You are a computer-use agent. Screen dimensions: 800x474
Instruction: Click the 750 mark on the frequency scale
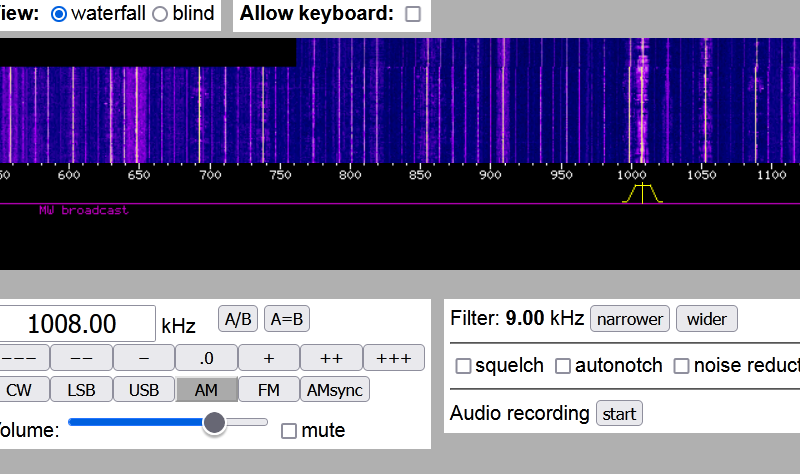click(x=280, y=175)
